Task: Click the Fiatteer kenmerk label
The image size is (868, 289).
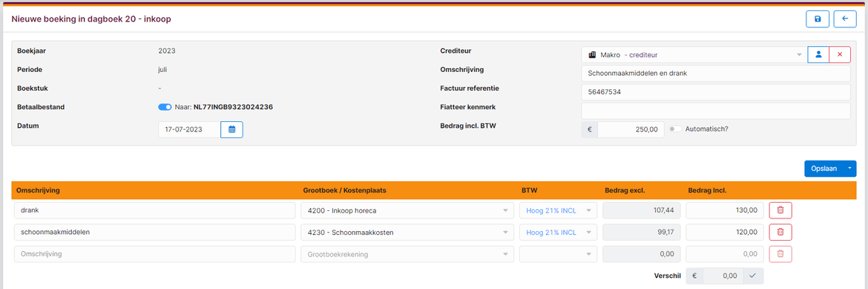Action: [x=468, y=106]
